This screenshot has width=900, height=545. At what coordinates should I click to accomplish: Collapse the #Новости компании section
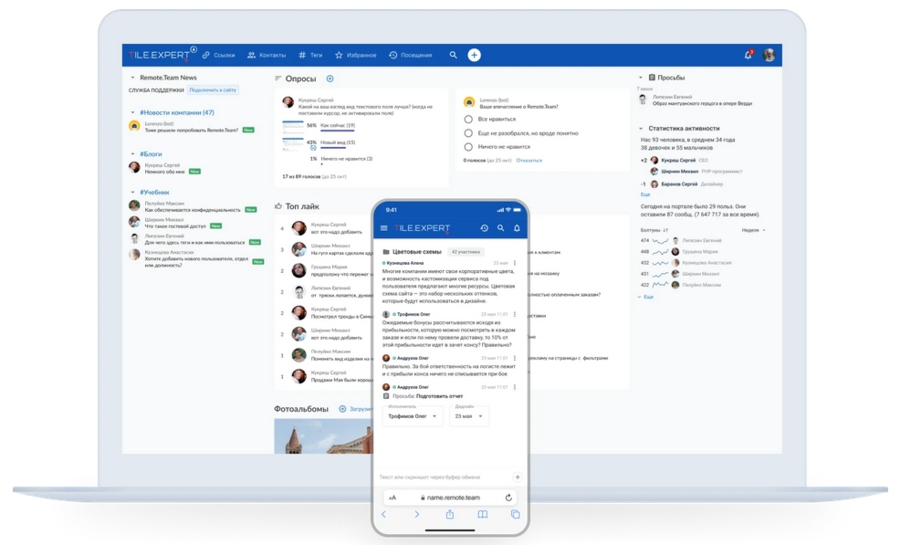132,113
